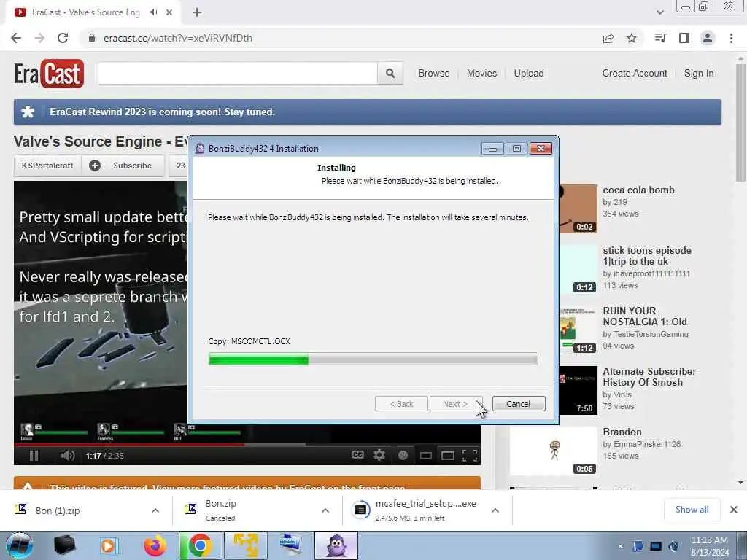Screen dimensions: 747x560
Task: Expand options for Bon (1).zip download
Action: click(x=155, y=510)
